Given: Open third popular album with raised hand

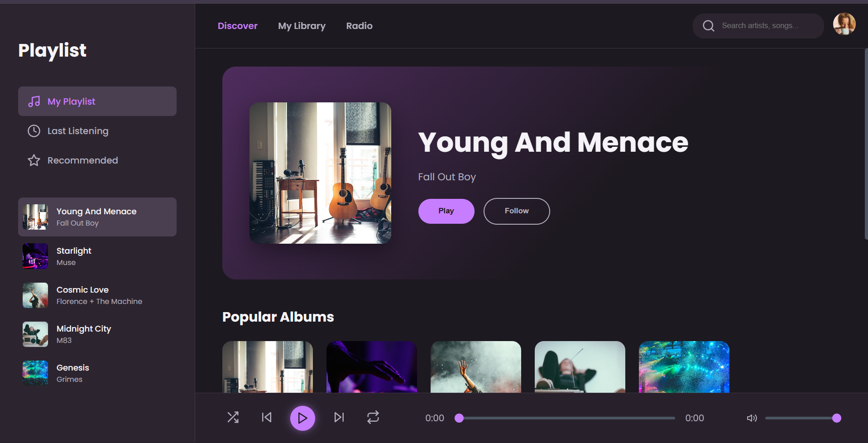Looking at the screenshot, I should pyautogui.click(x=476, y=367).
